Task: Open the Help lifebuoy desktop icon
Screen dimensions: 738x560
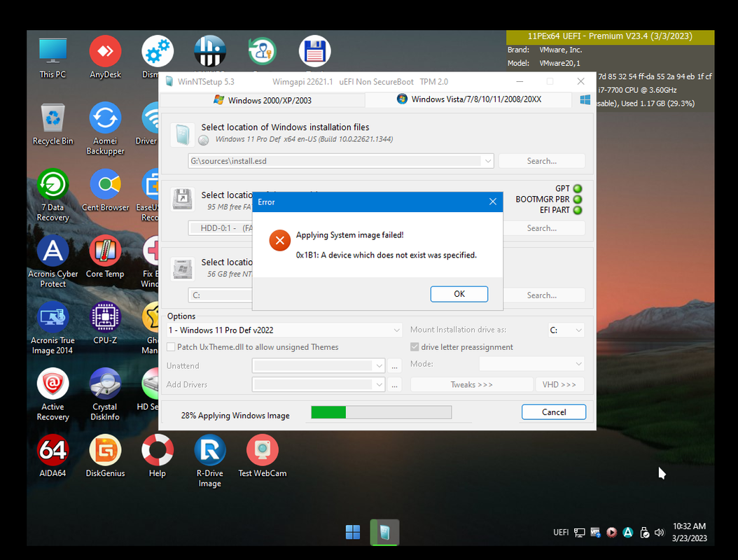Action: 158,456
